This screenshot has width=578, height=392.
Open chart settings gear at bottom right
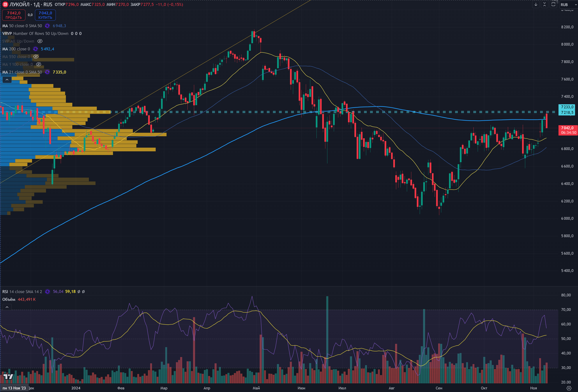569,388
